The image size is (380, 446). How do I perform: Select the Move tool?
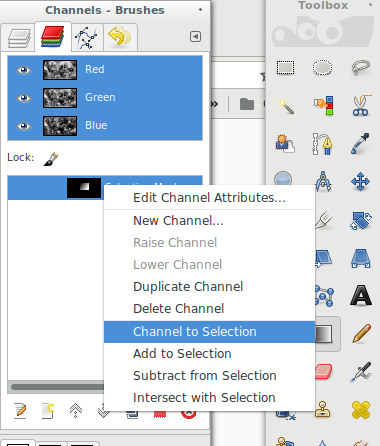pos(361,182)
